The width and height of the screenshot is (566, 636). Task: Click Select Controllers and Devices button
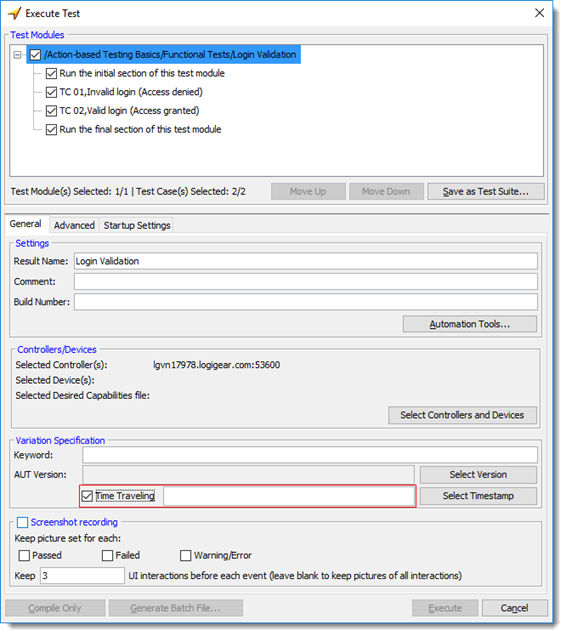(x=462, y=415)
